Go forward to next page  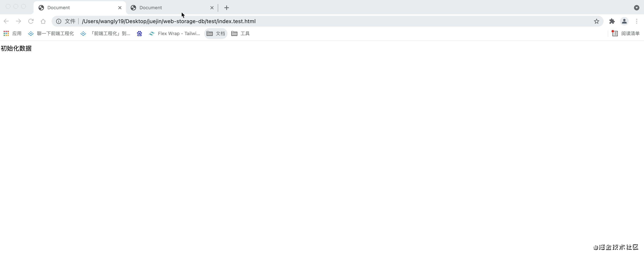18,21
